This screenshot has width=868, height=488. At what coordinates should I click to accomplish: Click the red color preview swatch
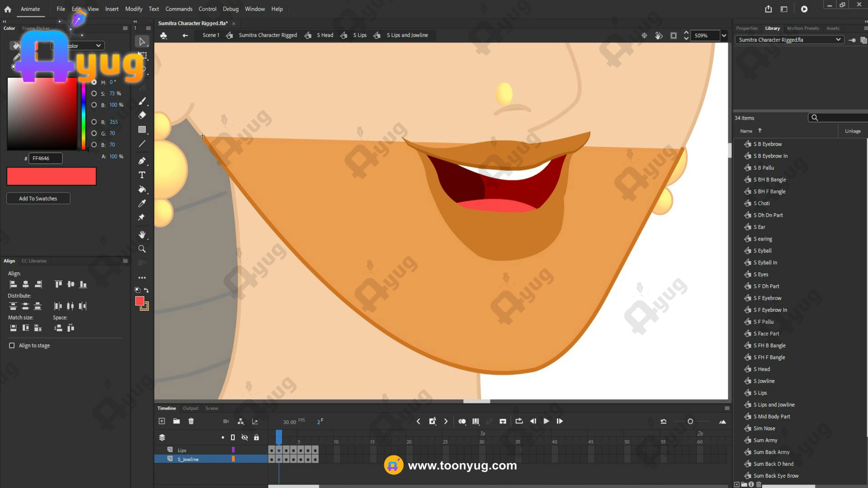pos(52,176)
